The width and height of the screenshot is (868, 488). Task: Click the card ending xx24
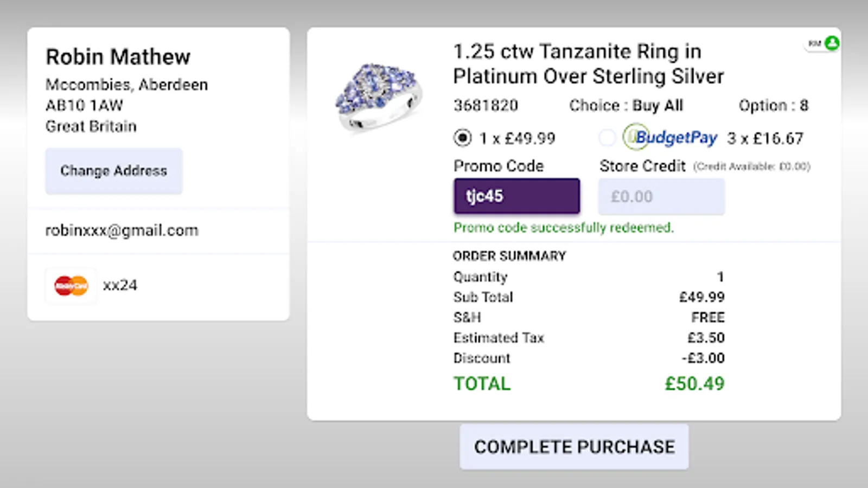pos(120,285)
